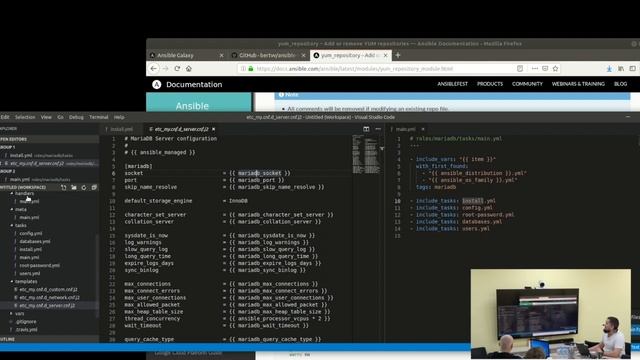
Task: Open WEBINARS & TRAINING link
Action: pos(578,84)
